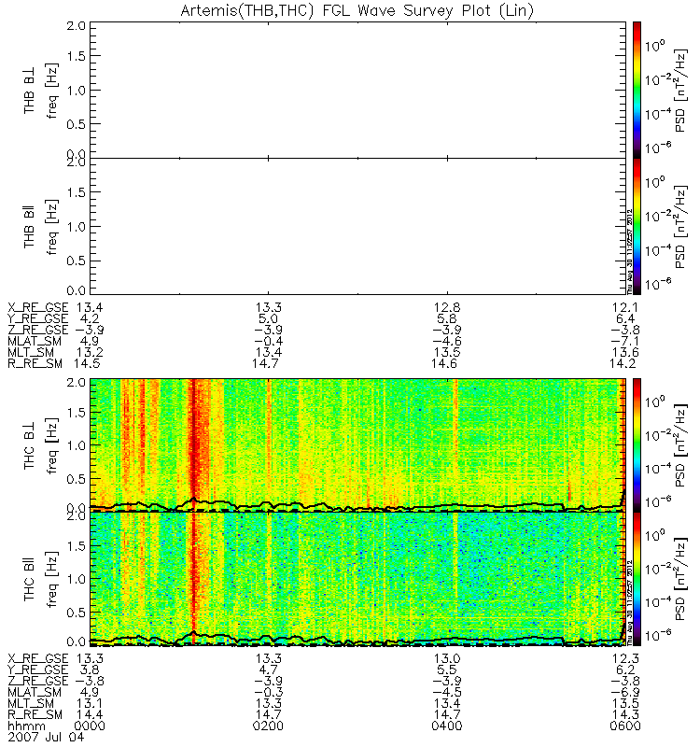700x747 pixels.
Task: Click the THC R_RE_SM value "14.4"
Action: pos(90,715)
